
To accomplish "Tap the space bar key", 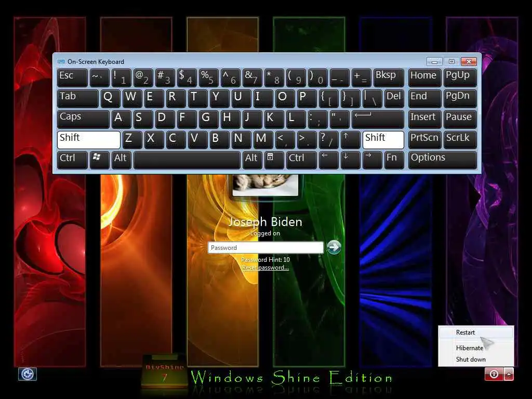I will pos(187,160).
